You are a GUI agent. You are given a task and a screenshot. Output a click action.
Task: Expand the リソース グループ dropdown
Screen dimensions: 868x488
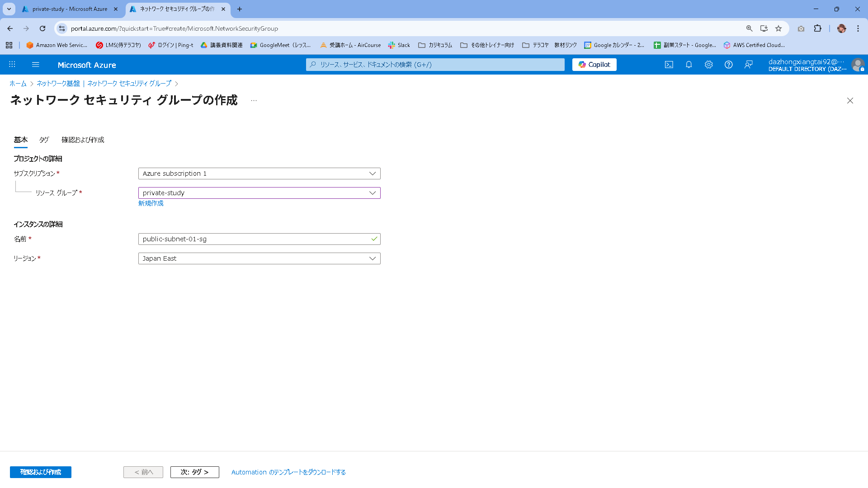click(x=259, y=193)
